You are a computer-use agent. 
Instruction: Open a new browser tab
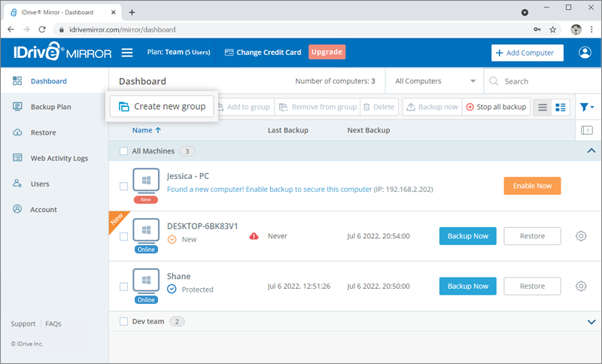point(132,12)
